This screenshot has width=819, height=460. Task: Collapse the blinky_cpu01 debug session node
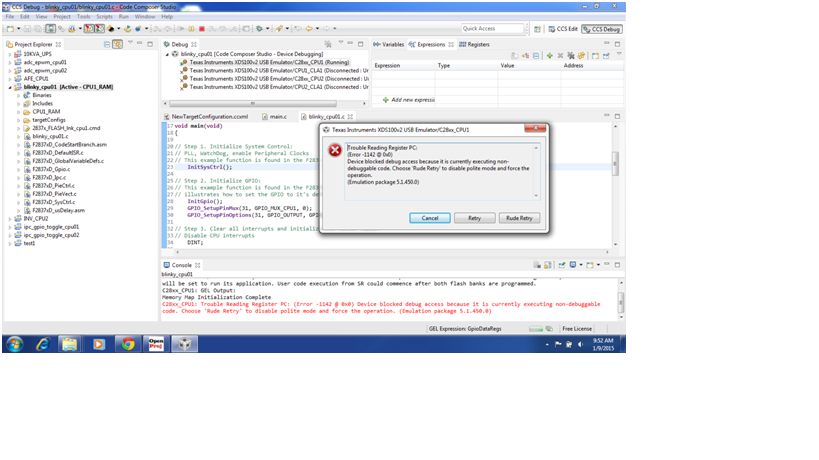click(168, 54)
